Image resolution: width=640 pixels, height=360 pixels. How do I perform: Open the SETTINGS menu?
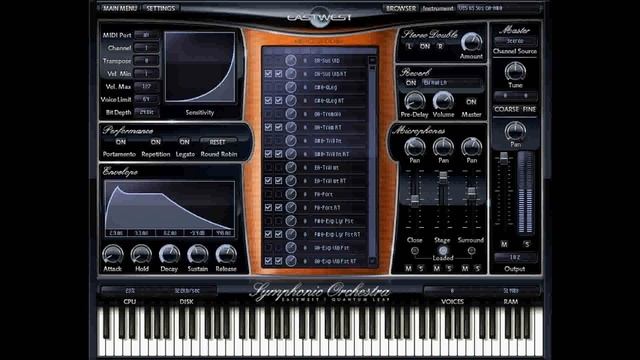tap(160, 8)
